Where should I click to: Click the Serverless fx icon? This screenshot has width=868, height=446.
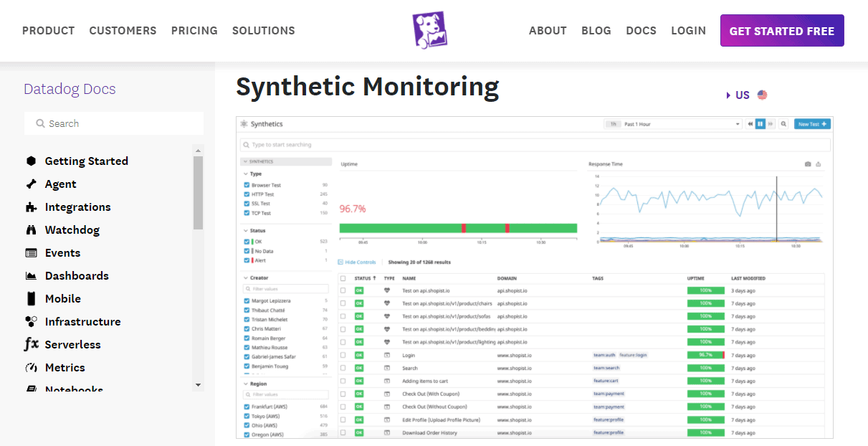[x=32, y=344]
